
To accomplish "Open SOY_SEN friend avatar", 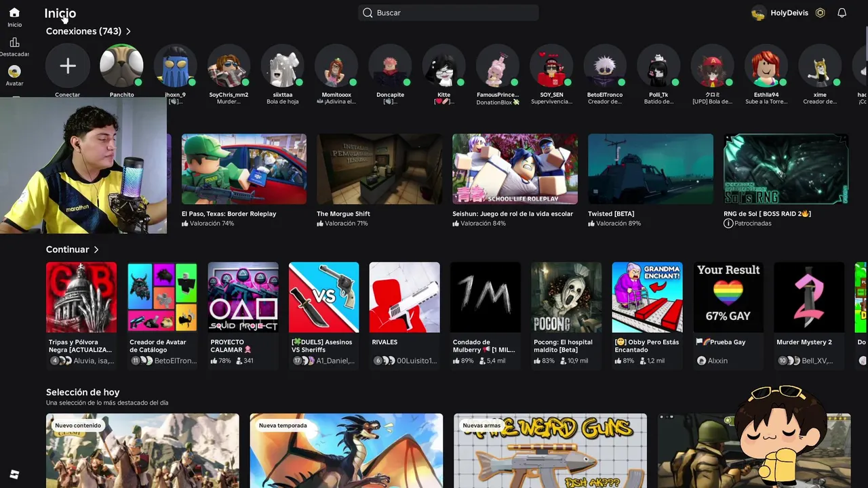I will point(551,66).
